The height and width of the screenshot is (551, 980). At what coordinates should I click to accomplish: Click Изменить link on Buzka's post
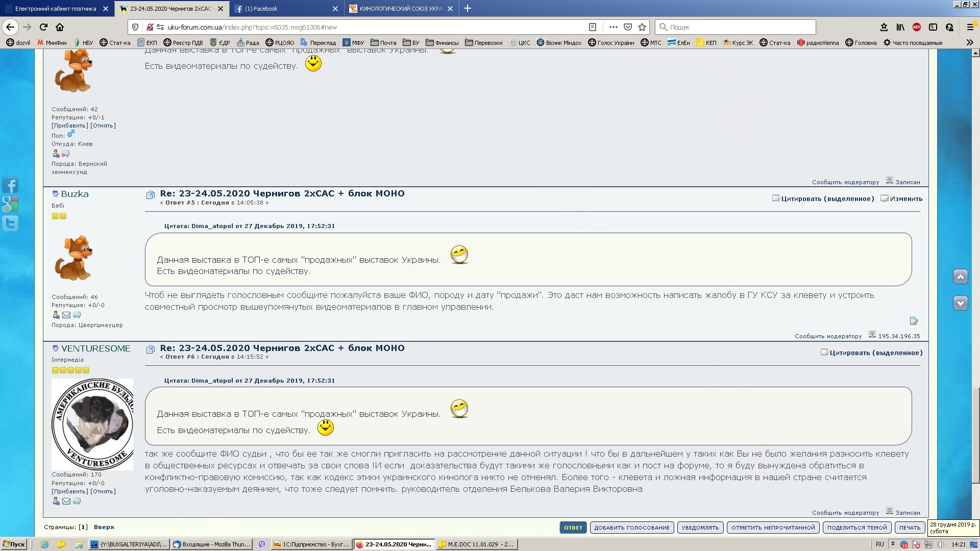click(x=906, y=199)
